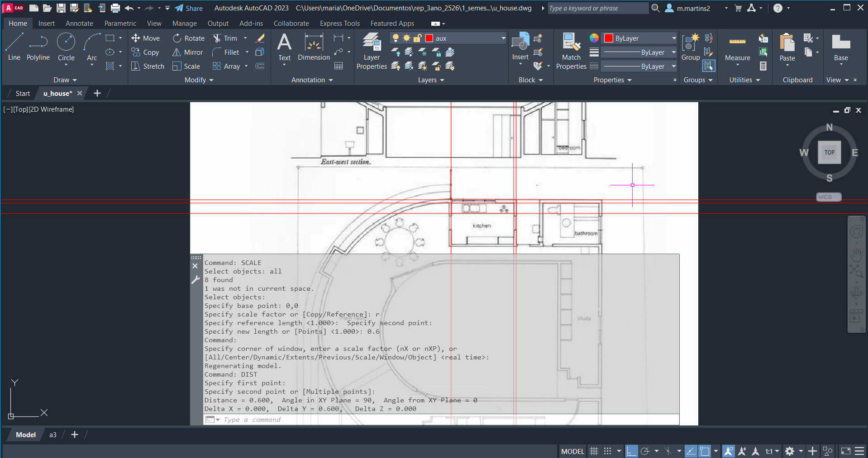Switch to the Annotate ribbon tab
868x458 pixels.
click(79, 24)
